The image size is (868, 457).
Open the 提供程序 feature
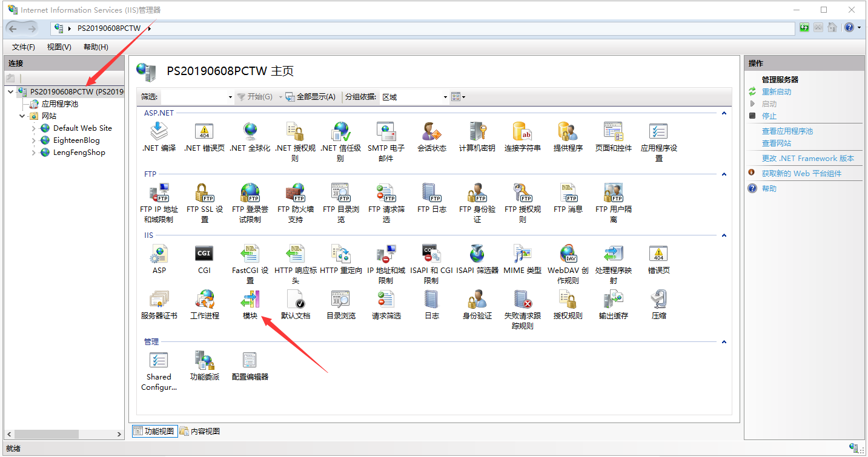point(568,137)
